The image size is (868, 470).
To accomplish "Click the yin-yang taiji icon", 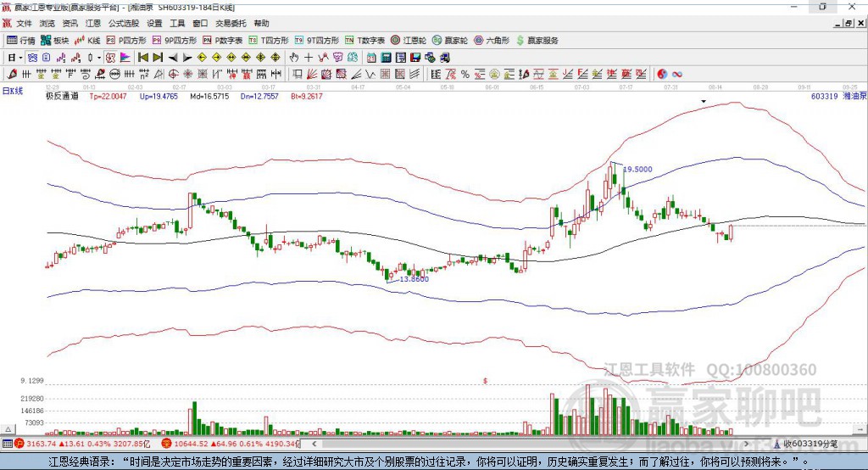I will 662,75.
